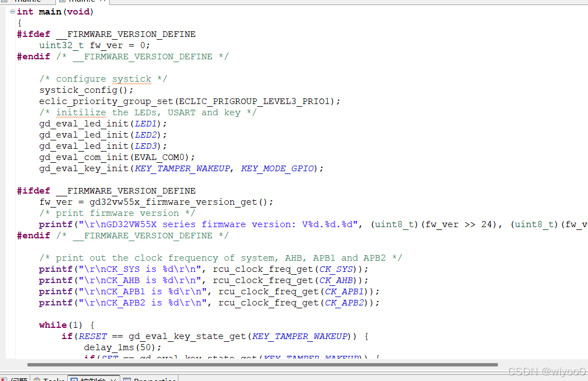Click the underlined word 'systick' in the comment
588x381 pixels.
coord(131,79)
